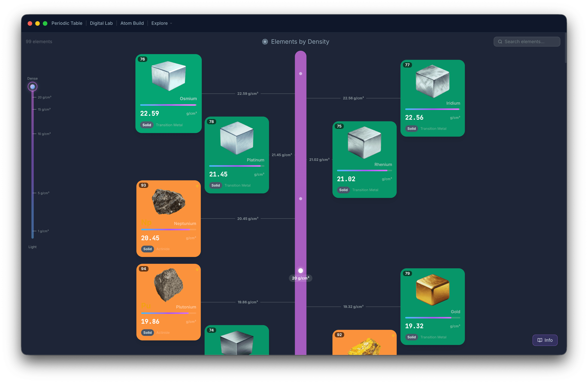Click the 20 g/cm³ timeline marker
Screen dimensions: 588x383
(300, 271)
